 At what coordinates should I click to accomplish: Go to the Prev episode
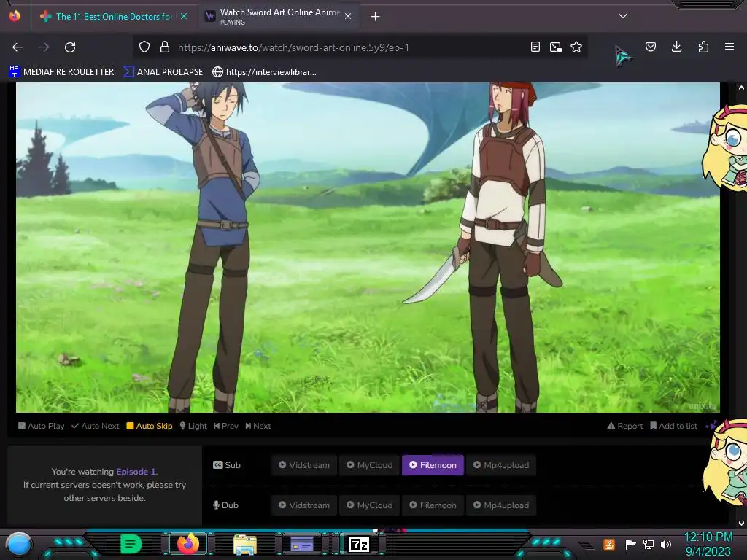[x=226, y=426]
